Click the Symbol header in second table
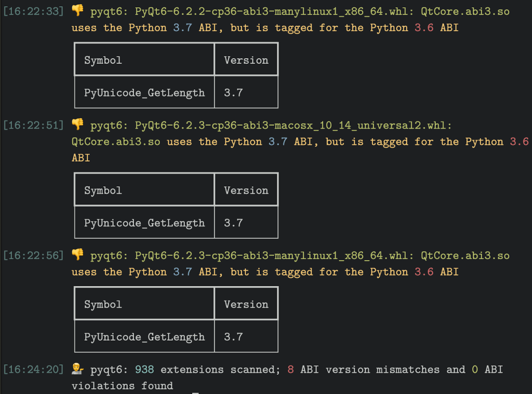The image size is (532, 394). pos(103,191)
